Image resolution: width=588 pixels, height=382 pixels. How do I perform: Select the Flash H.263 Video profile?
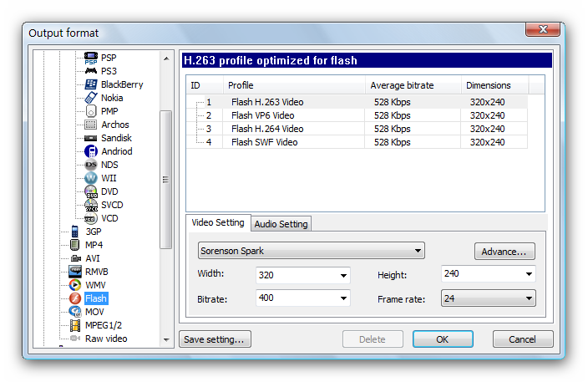pos(357,102)
